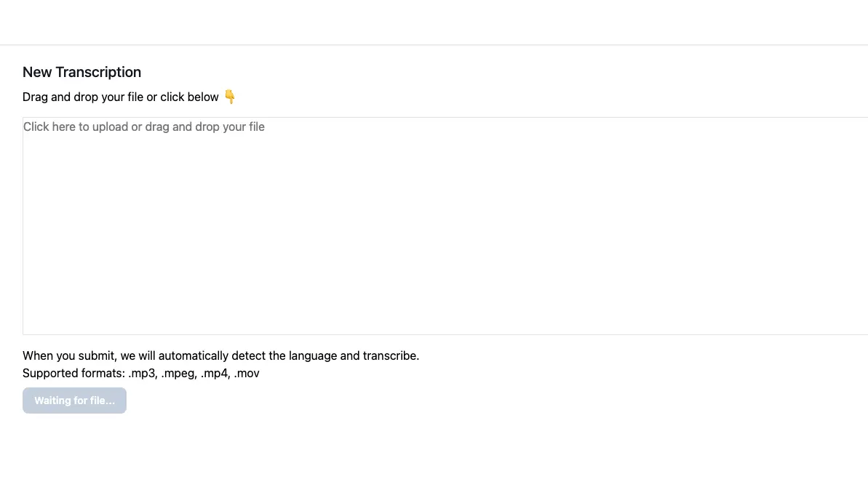868x479 pixels.
Task: Click the '.mpeg' format text
Action: tap(179, 374)
